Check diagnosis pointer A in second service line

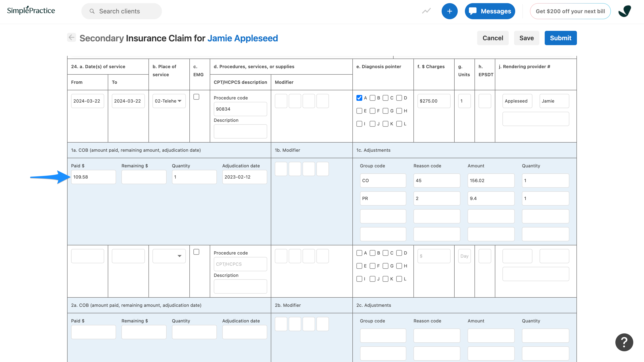359,253
